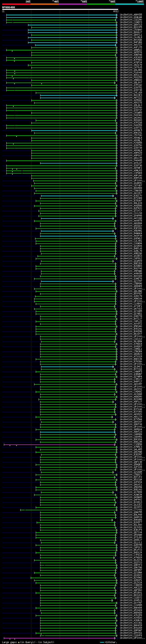The height and width of the screenshot is (644, 146).
Task: Select the hit label UniRef100_B5ICQ4
Action: point(131,480)
